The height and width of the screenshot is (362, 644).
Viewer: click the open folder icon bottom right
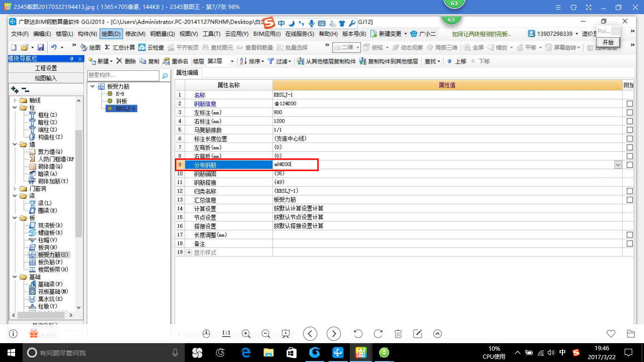(631, 334)
